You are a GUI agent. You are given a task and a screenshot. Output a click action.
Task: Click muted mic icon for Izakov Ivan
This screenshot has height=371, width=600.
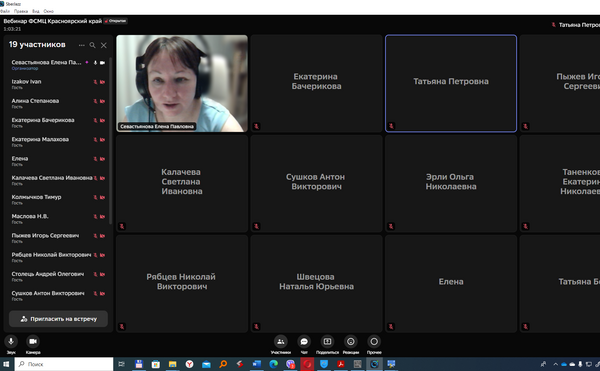click(x=95, y=82)
